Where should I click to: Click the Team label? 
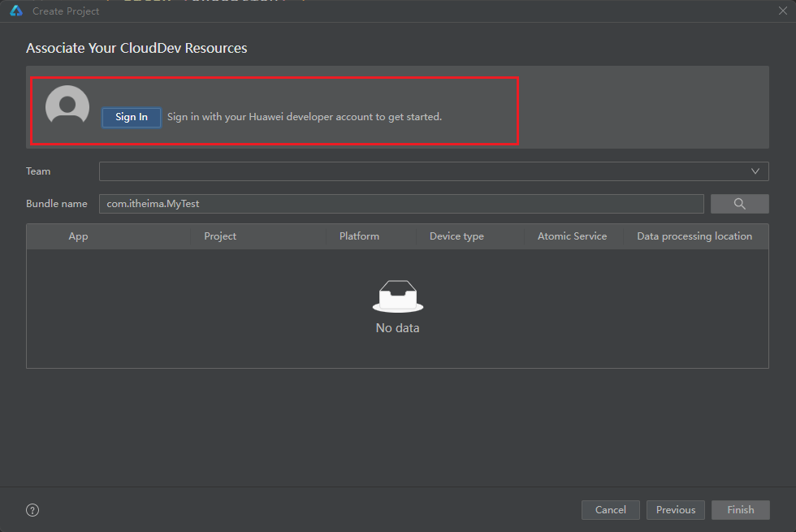(x=38, y=171)
